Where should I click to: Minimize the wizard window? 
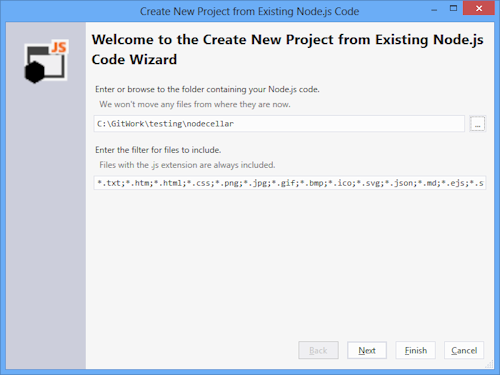[434, 10]
